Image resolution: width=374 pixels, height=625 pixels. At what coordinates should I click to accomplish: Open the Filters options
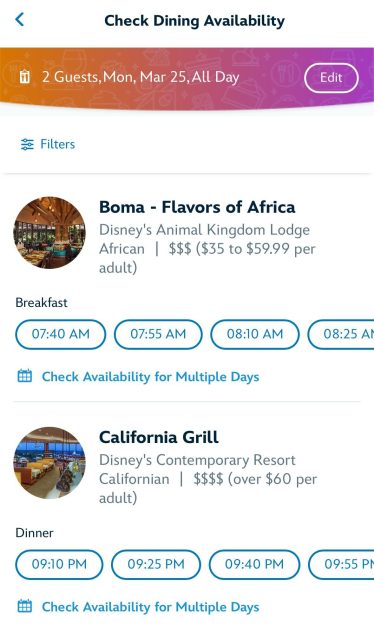pyautogui.click(x=48, y=144)
